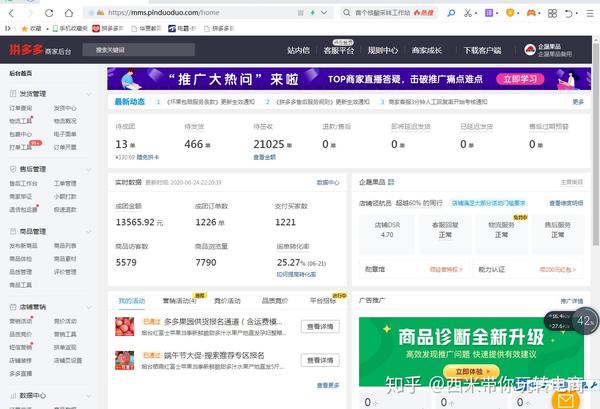The width and height of the screenshot is (600, 409).
Task: Click the 商品管理 bag icon in the sidebar
Action: [x=13, y=231]
